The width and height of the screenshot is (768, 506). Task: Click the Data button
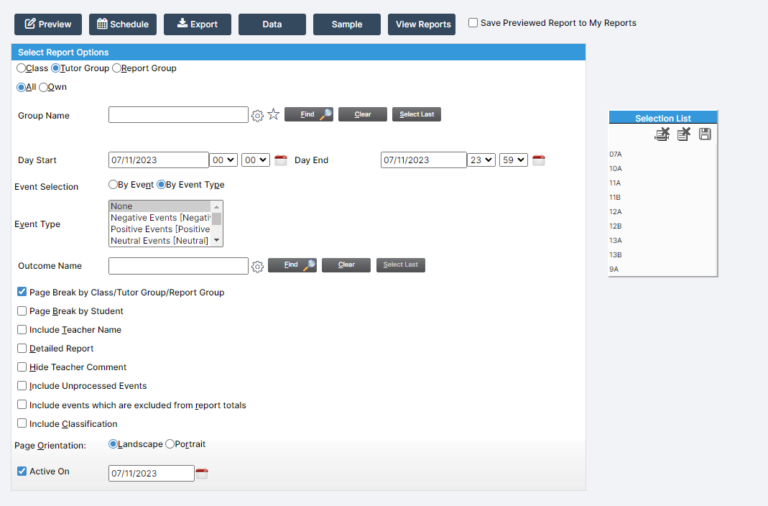272,24
